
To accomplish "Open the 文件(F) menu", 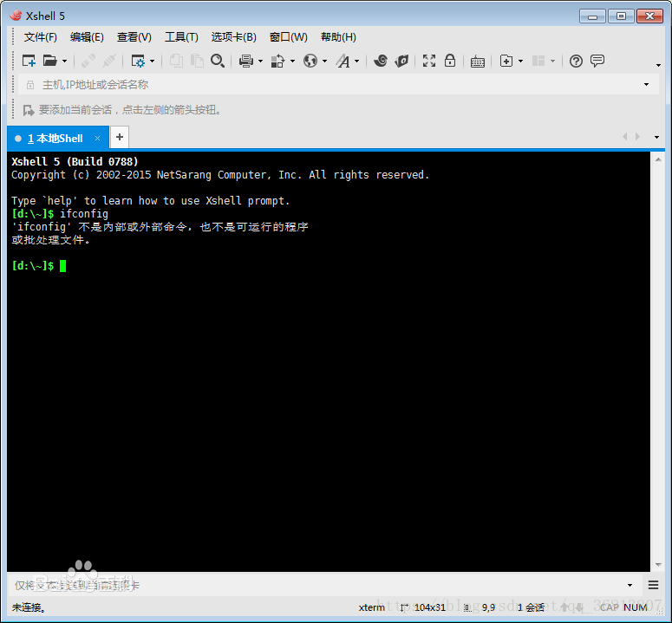I will point(40,37).
